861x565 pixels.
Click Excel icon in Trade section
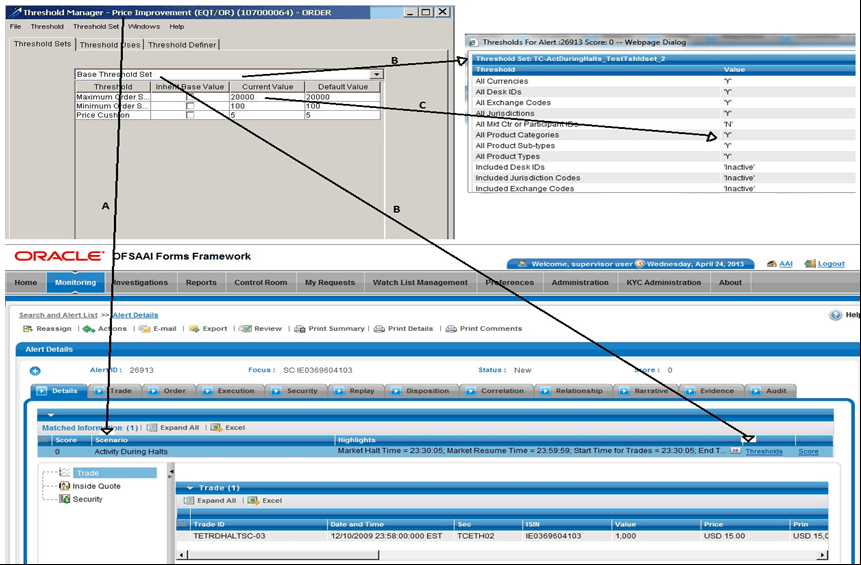point(253,500)
